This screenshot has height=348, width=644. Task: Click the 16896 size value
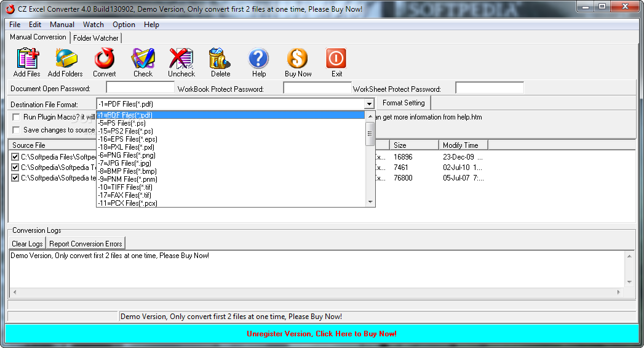coord(403,156)
